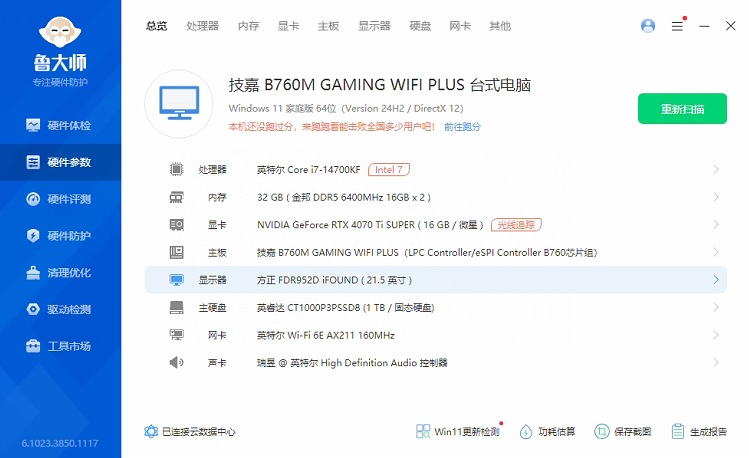Expand the 网卡 row chevron
The width and height of the screenshot is (749, 458).
716,335
